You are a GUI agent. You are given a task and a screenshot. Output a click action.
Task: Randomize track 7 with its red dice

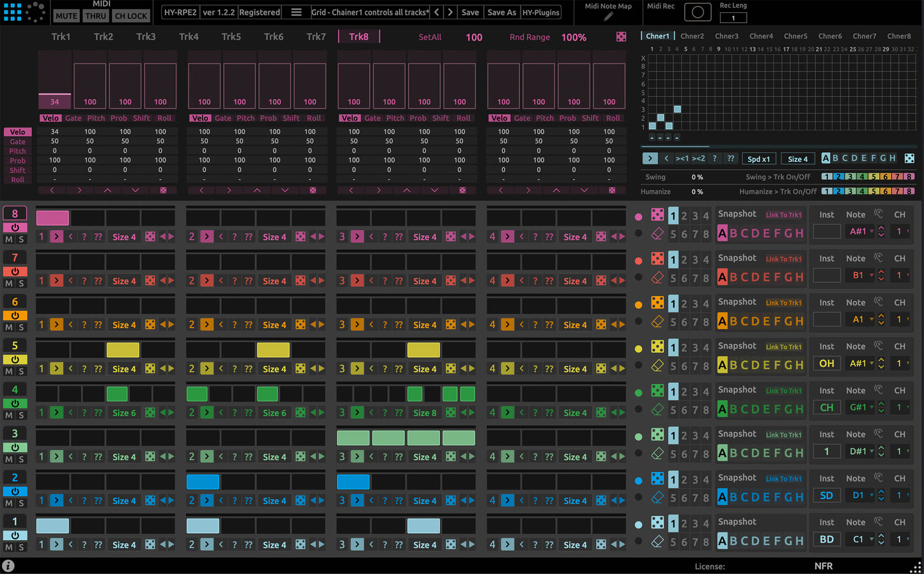tap(657, 258)
